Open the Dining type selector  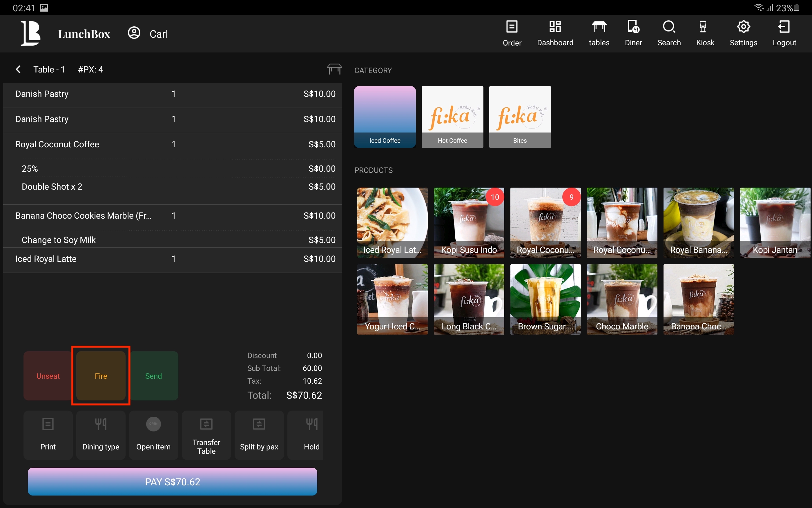click(101, 435)
